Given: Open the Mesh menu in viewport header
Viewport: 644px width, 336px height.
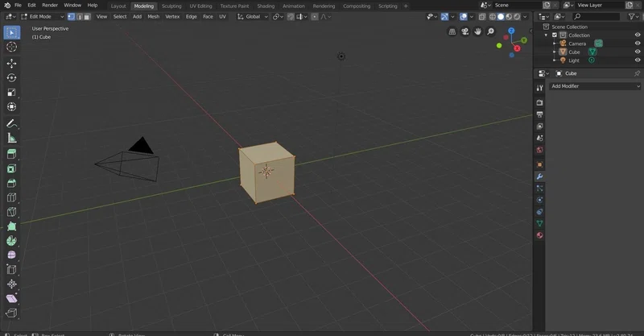Looking at the screenshot, I should 153,17.
